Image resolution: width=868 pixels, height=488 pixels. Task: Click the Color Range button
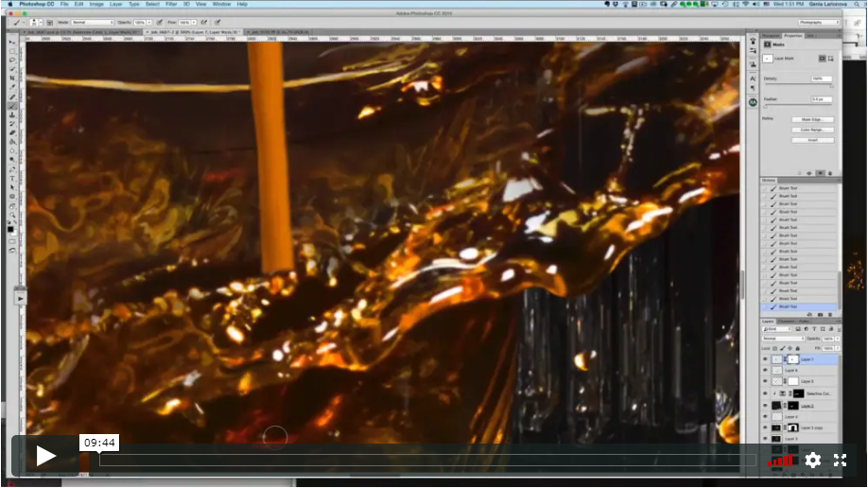(x=812, y=130)
